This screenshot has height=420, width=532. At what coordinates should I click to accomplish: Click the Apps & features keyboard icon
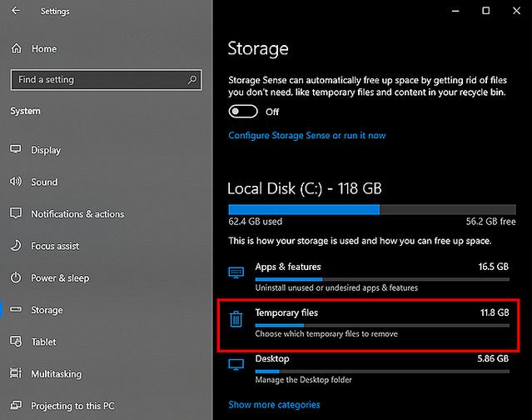236,272
